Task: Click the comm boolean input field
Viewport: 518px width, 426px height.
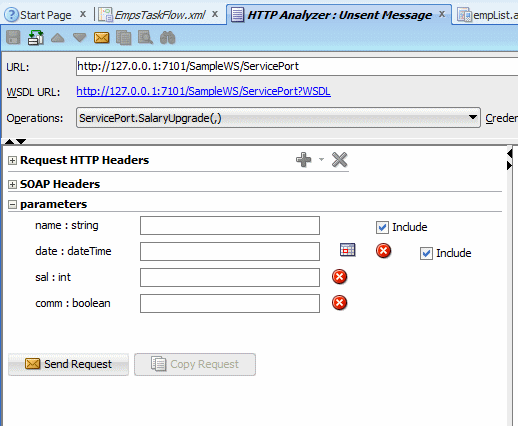Action: pos(230,303)
